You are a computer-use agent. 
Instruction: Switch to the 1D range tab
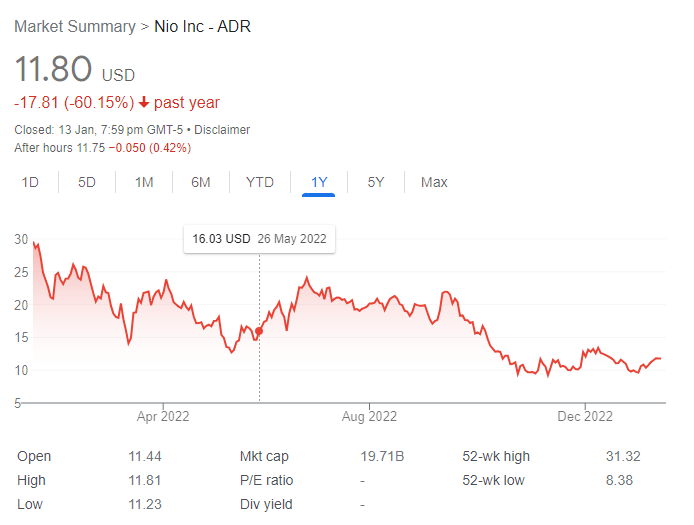30,182
